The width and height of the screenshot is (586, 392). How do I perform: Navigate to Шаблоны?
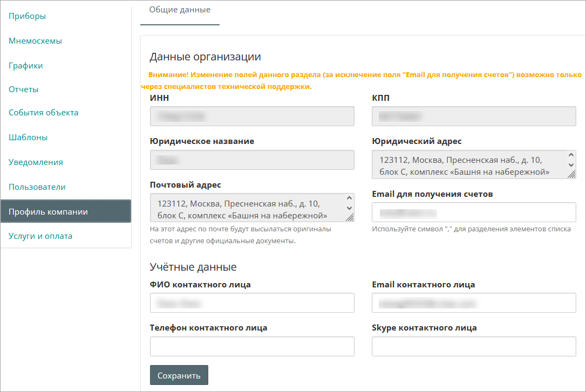click(28, 137)
